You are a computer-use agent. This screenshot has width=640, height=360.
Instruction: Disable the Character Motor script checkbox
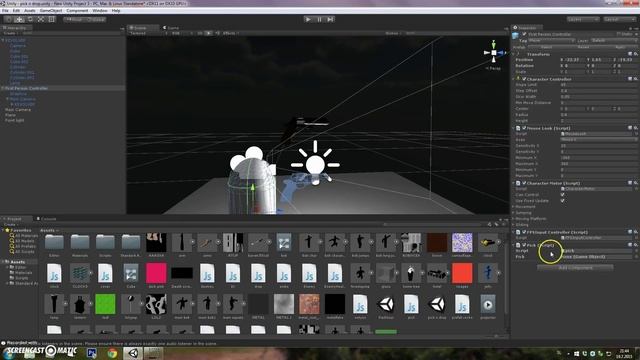524,183
